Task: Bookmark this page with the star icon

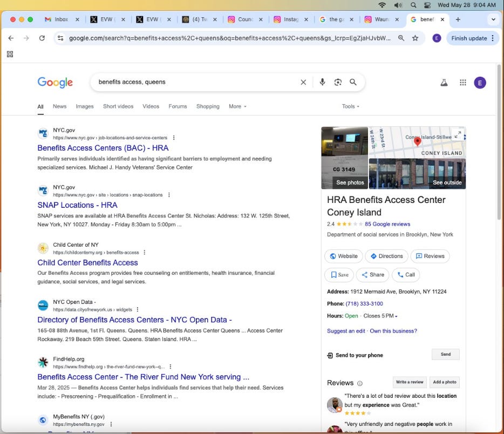Action: pos(416,38)
